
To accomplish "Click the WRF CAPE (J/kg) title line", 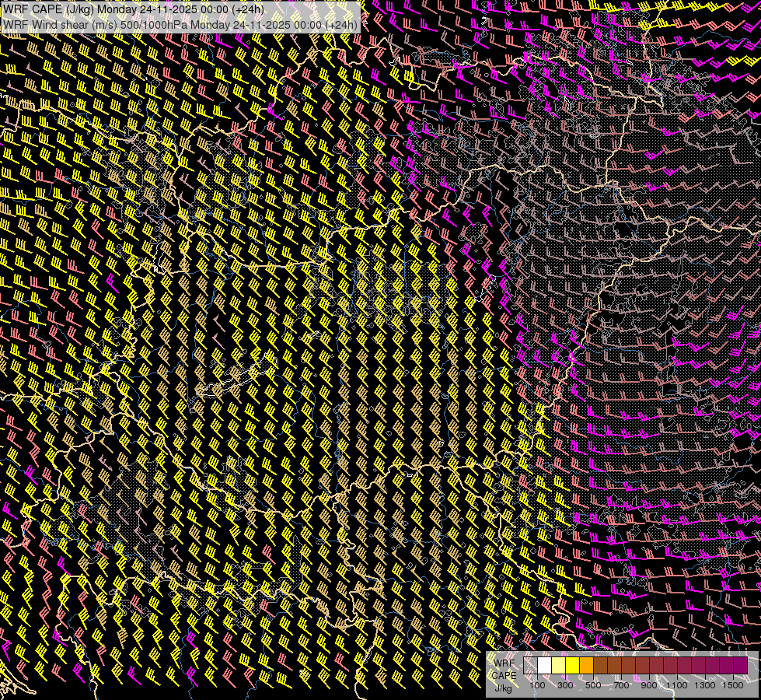I will [x=134, y=9].
